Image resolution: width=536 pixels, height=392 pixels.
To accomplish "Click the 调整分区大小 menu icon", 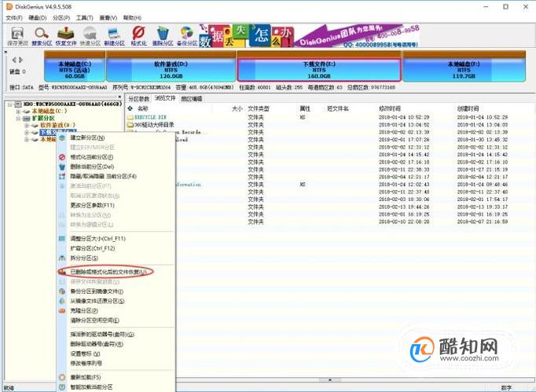I will click(x=62, y=239).
